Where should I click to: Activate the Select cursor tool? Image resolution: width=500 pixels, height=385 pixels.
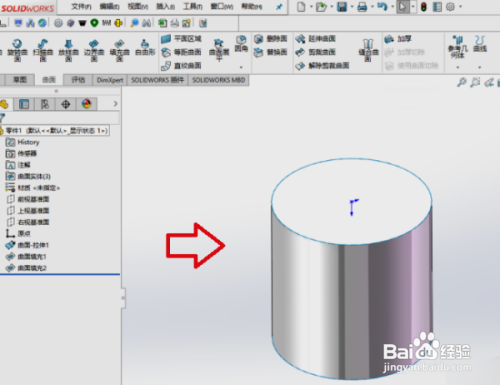coord(403,7)
